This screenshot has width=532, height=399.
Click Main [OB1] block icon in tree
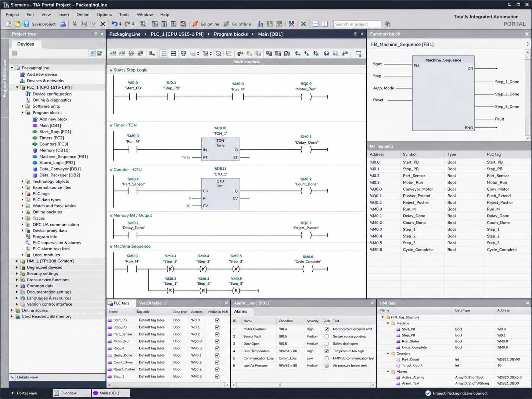click(35, 125)
